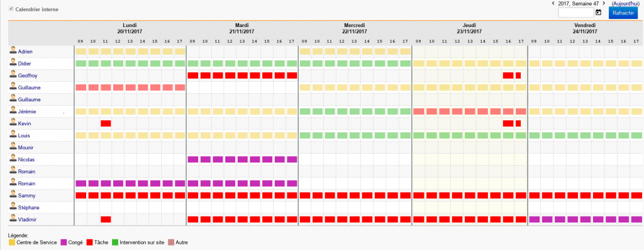
Task: Jump to today with Aujourd'hui link
Action: [x=625, y=3]
